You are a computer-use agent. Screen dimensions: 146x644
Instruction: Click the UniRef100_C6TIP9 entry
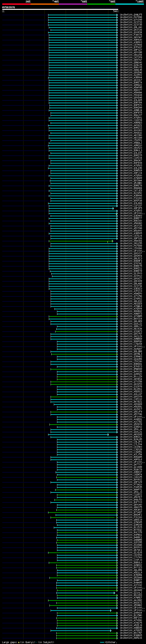(131, 57)
